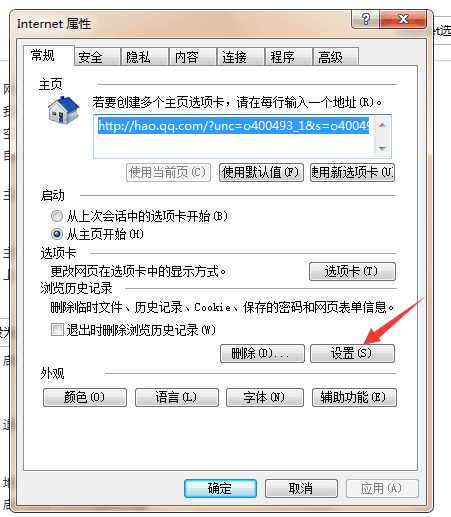This screenshot has height=517, width=451.
Task: Select 从主页开始 radio button
Action: (57, 234)
